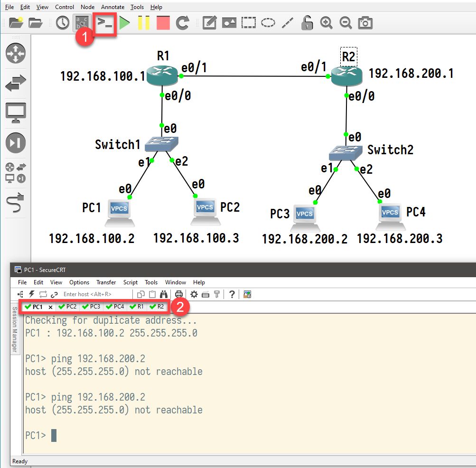476x468 pixels.
Task: Toggle lock items padlock icon
Action: [307, 23]
